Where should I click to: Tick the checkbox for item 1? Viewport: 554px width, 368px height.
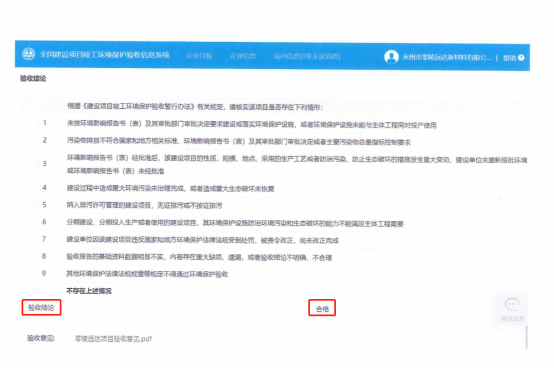[x=37, y=123]
